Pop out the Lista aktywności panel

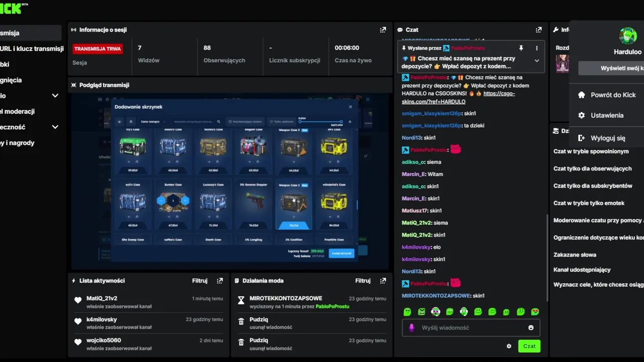[220, 281]
